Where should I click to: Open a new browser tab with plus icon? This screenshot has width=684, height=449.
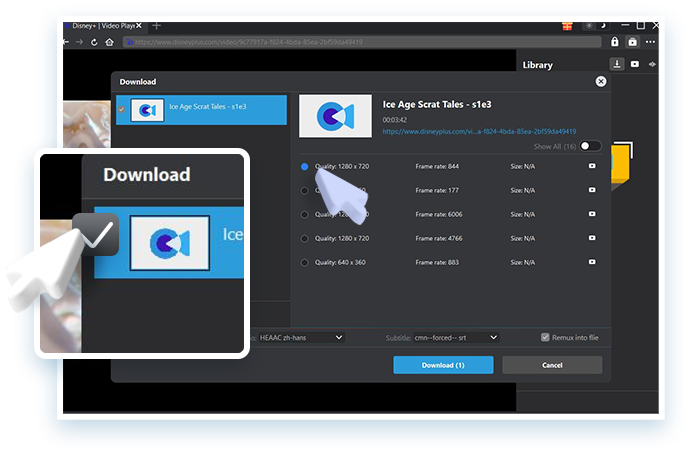click(157, 26)
